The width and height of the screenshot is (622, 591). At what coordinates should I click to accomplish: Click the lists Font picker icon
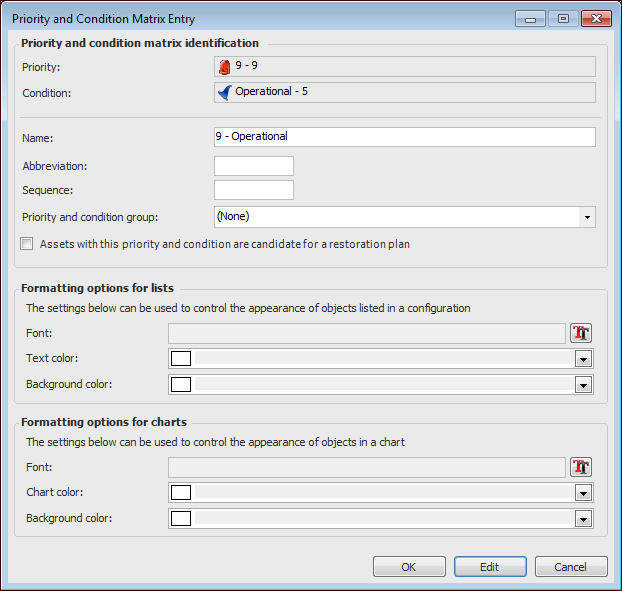[x=581, y=333]
